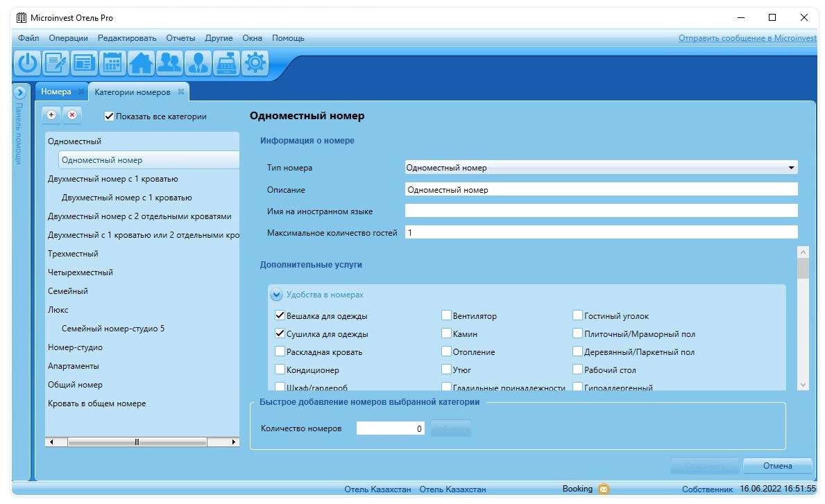The height and width of the screenshot is (504, 825).
Task: Collapse the Удобства в номерах section
Action: 275,295
